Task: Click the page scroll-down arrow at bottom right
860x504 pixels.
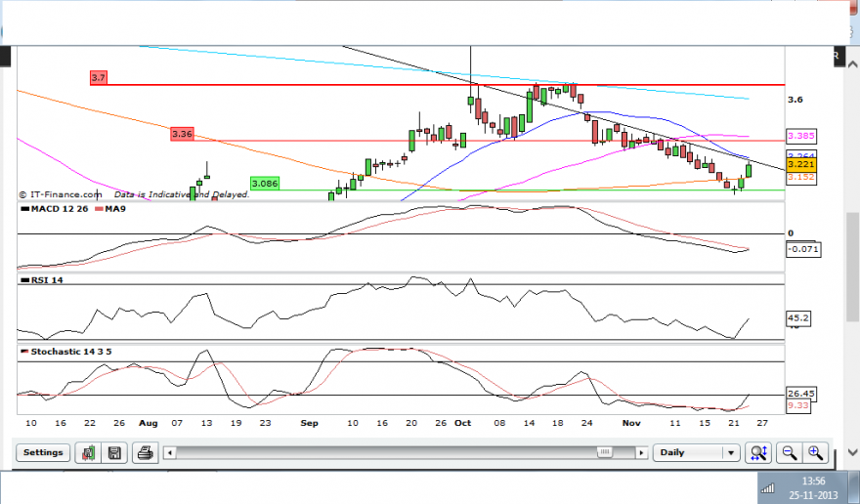Action: (x=853, y=452)
